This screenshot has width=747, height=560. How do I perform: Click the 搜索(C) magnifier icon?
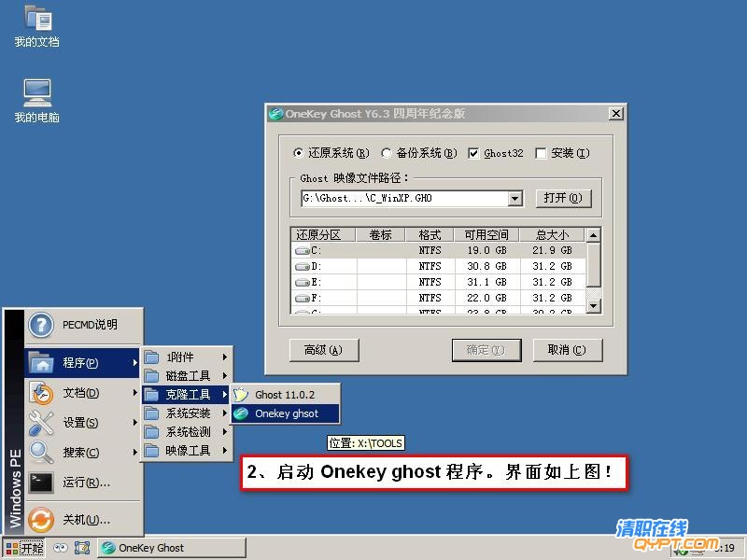[41, 453]
